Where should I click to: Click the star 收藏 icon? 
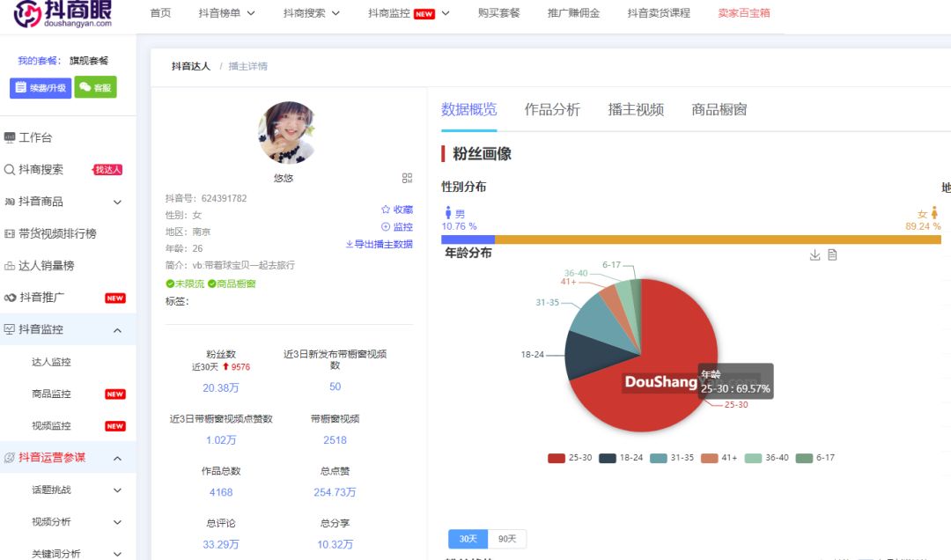385,210
